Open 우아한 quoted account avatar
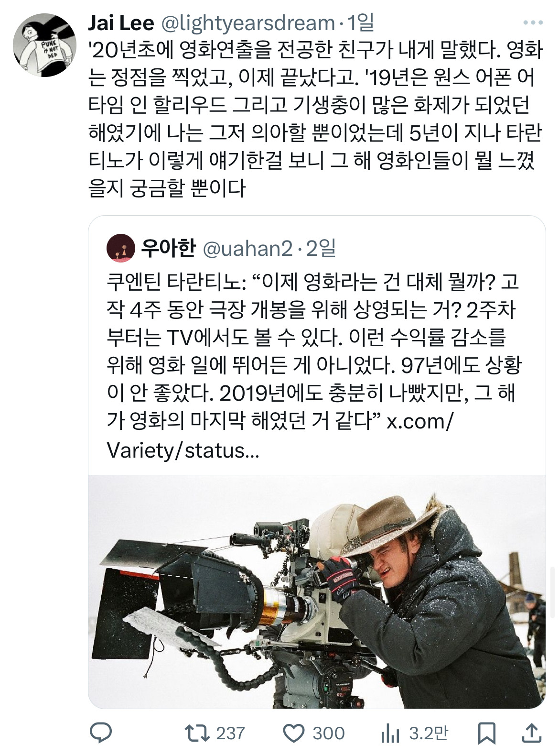This screenshot has width=559, height=756. [121, 248]
